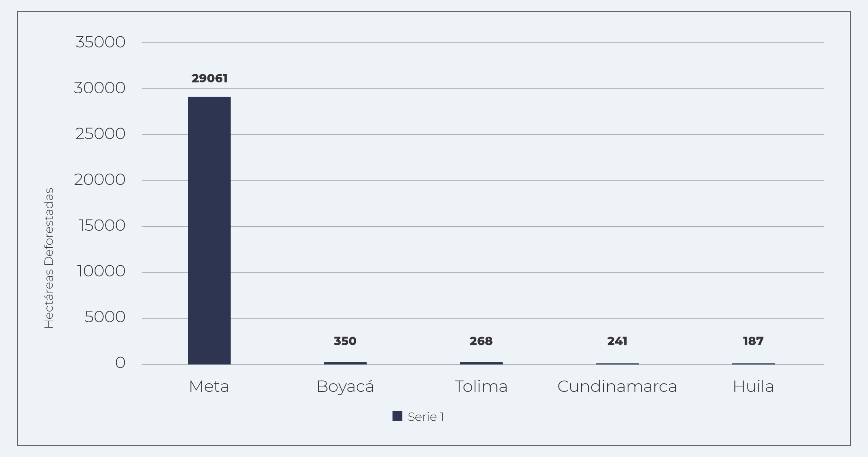Select the Cundinamarca category label
Image resolution: width=868 pixels, height=457 pixels.
tap(617, 386)
